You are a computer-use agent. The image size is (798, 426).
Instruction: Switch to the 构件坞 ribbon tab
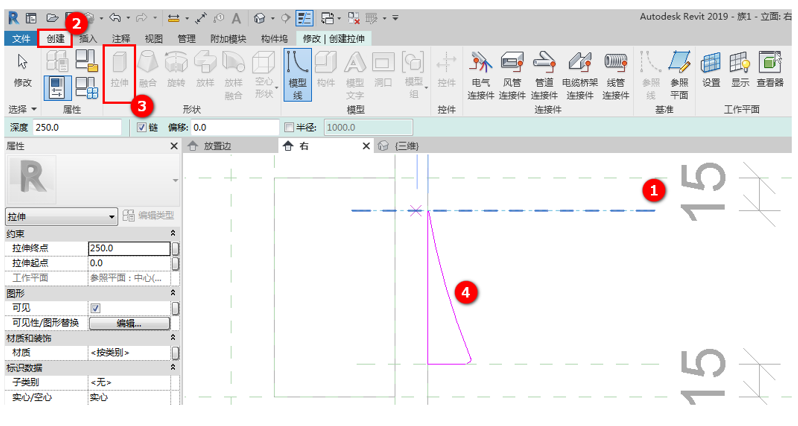pyautogui.click(x=274, y=39)
